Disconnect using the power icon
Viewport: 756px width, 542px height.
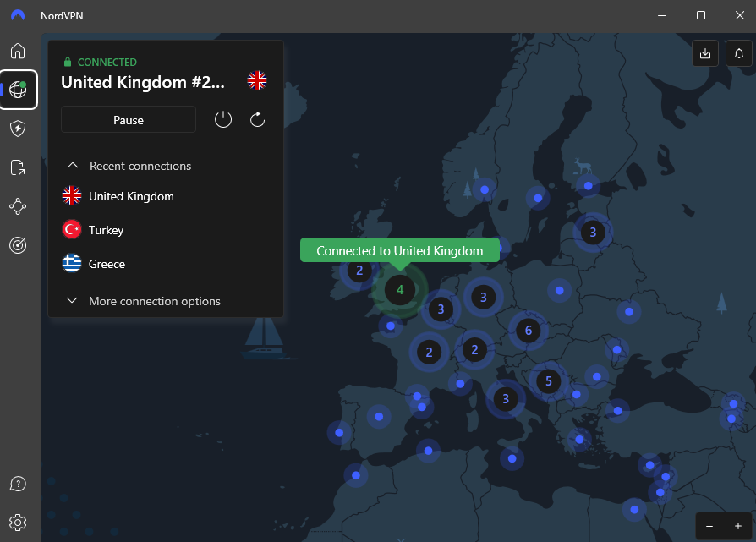223,119
